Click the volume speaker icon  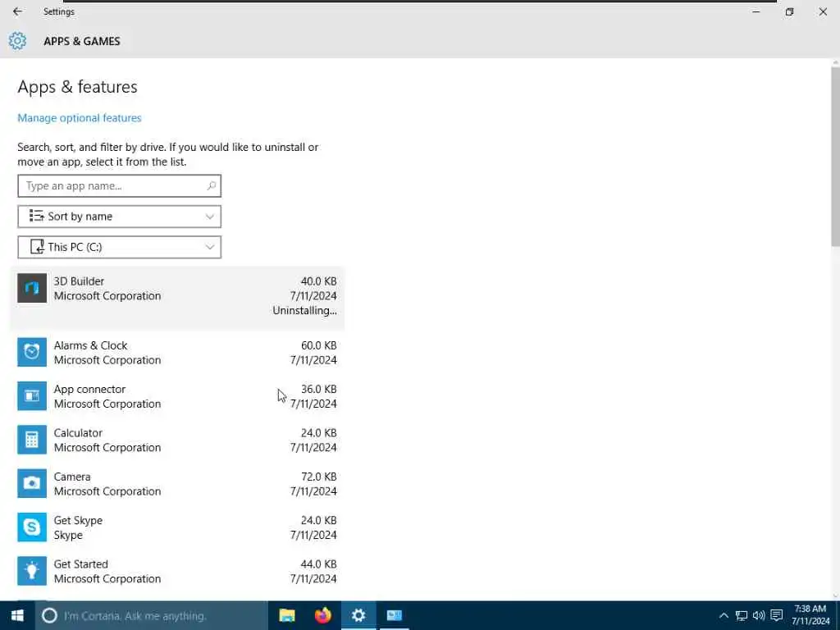(759, 615)
